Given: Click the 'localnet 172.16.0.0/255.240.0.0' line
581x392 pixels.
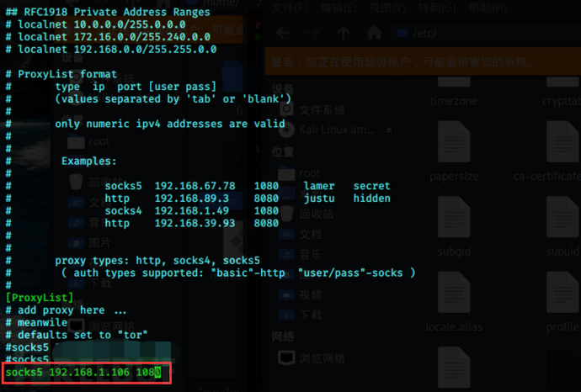Looking at the screenshot, I should (x=108, y=37).
